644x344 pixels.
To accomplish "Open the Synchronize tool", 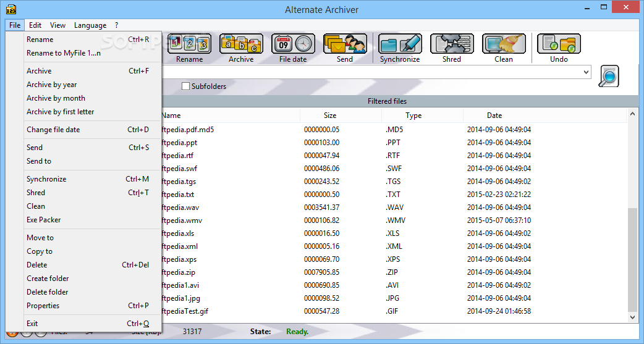I will click(x=400, y=44).
